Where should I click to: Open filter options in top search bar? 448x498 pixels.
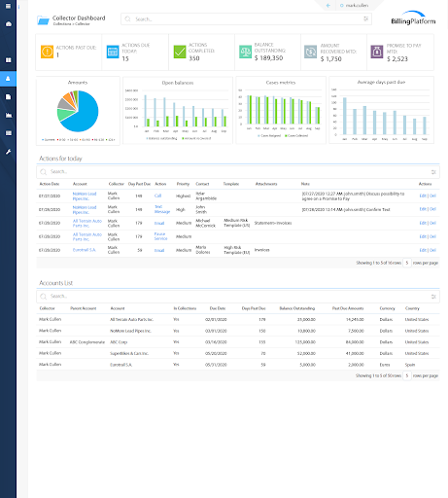pyautogui.click(x=366, y=18)
